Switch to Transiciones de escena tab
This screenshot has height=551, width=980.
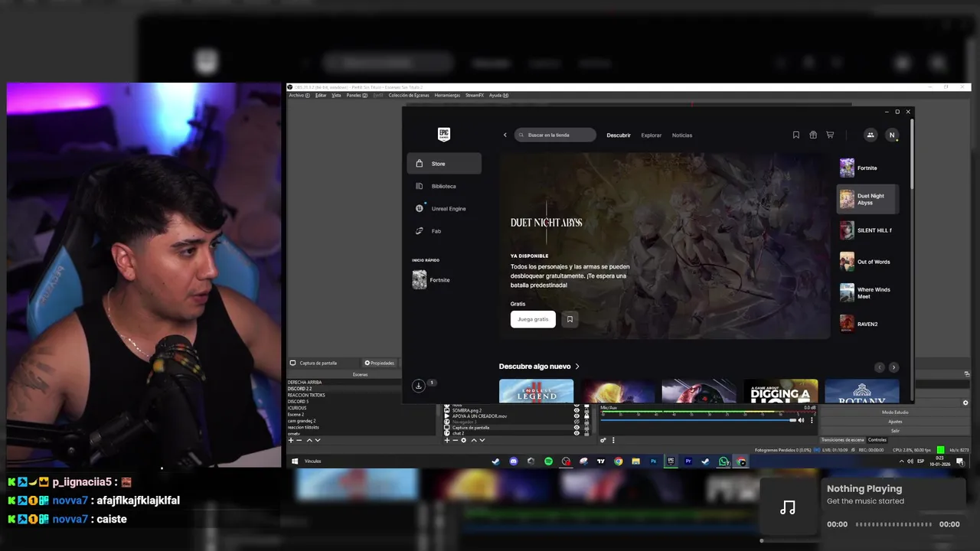pos(842,440)
